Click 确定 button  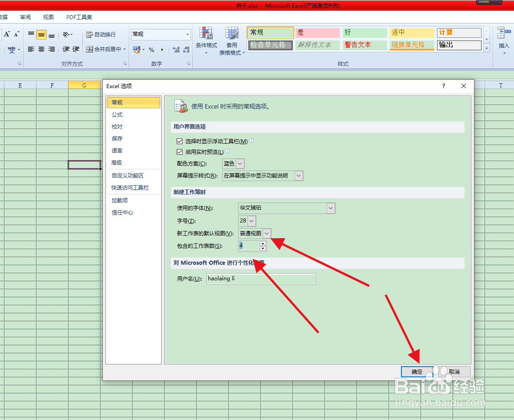(x=417, y=372)
